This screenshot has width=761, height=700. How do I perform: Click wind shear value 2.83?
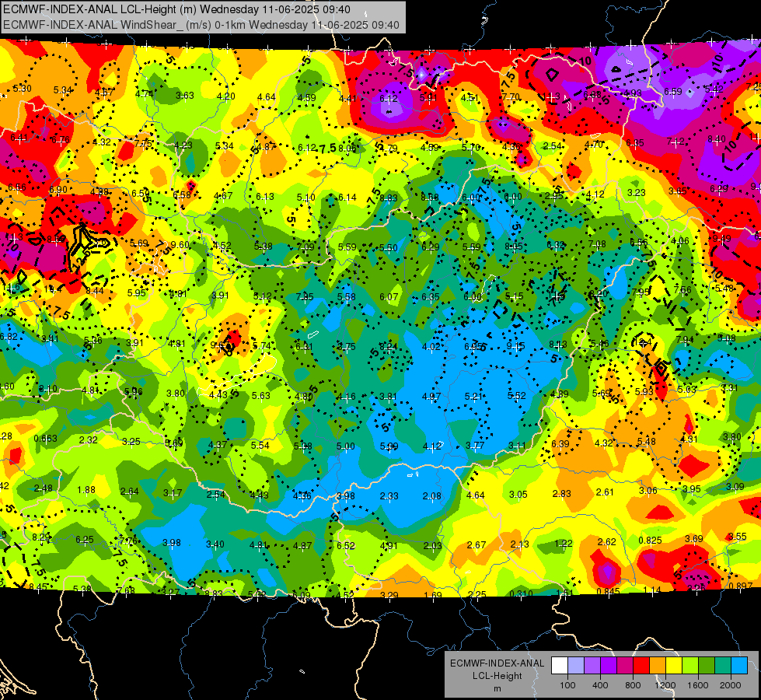point(561,493)
